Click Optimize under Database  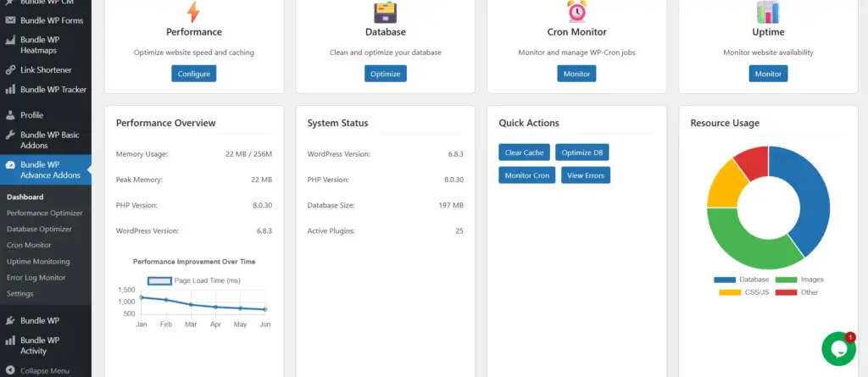click(386, 74)
